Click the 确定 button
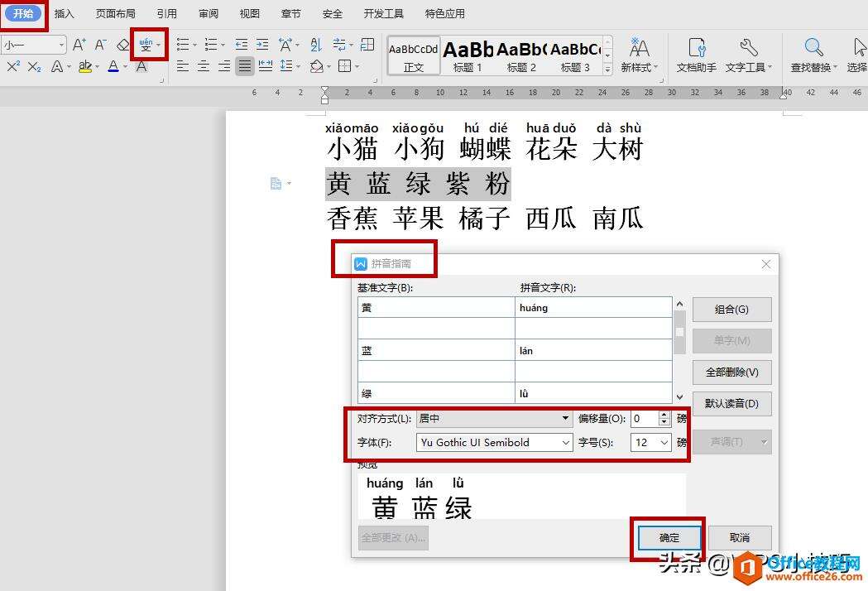Image resolution: width=868 pixels, height=591 pixels. (x=669, y=537)
